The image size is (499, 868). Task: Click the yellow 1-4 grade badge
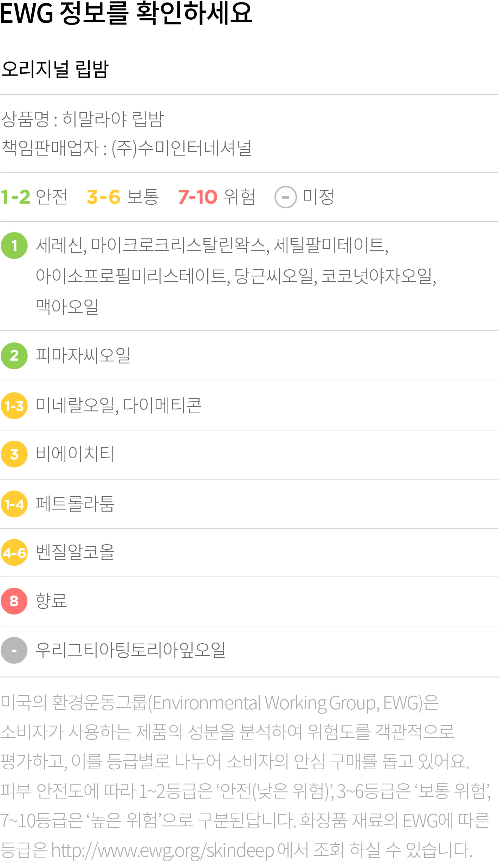pos(14,504)
